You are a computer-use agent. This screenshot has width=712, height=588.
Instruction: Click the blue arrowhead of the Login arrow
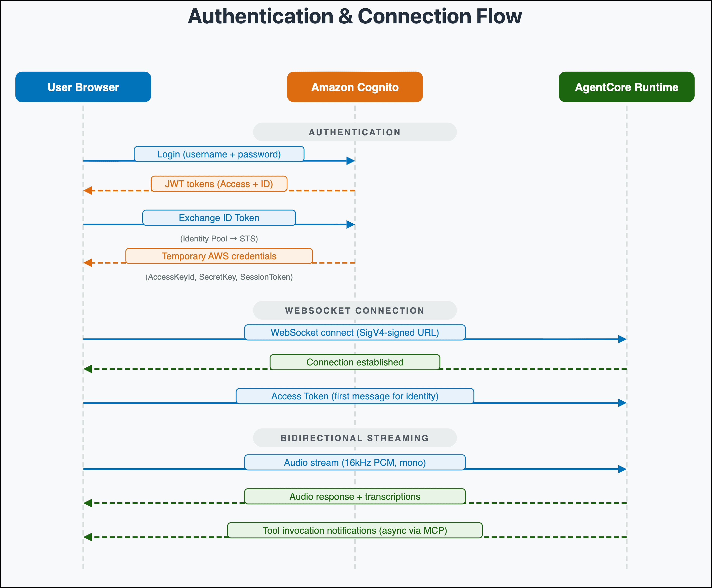[x=350, y=161]
